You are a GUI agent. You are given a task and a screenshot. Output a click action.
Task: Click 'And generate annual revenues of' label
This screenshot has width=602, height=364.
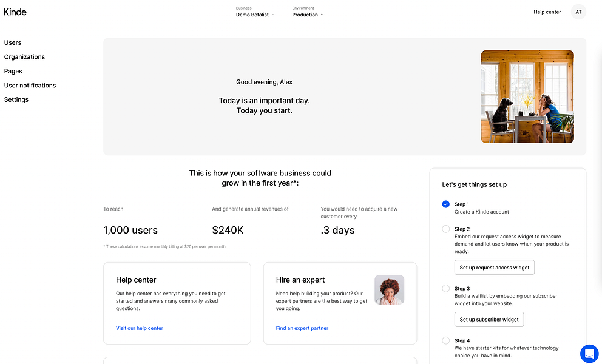(250, 209)
